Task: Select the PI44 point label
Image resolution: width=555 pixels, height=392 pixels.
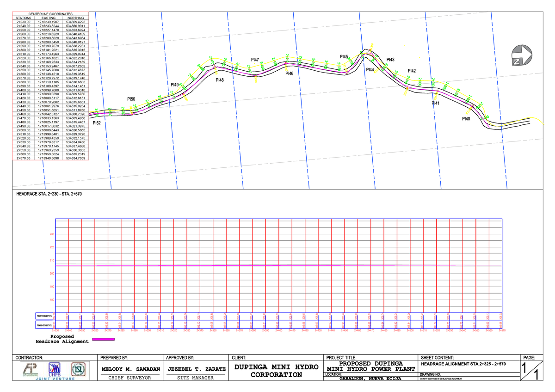Action: [x=370, y=70]
